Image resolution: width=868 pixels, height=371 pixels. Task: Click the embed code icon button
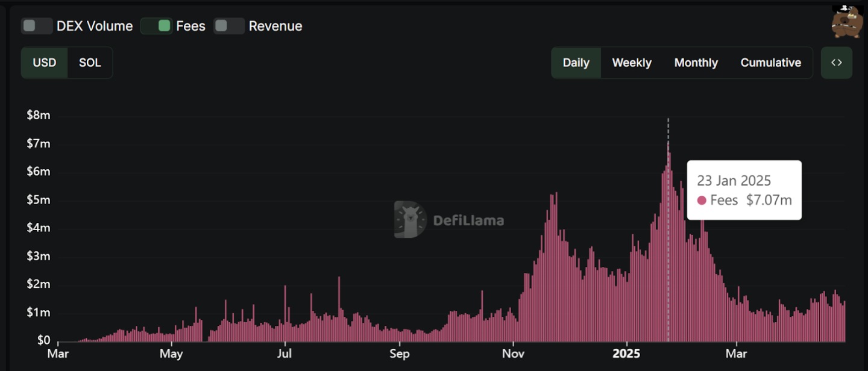coord(836,63)
